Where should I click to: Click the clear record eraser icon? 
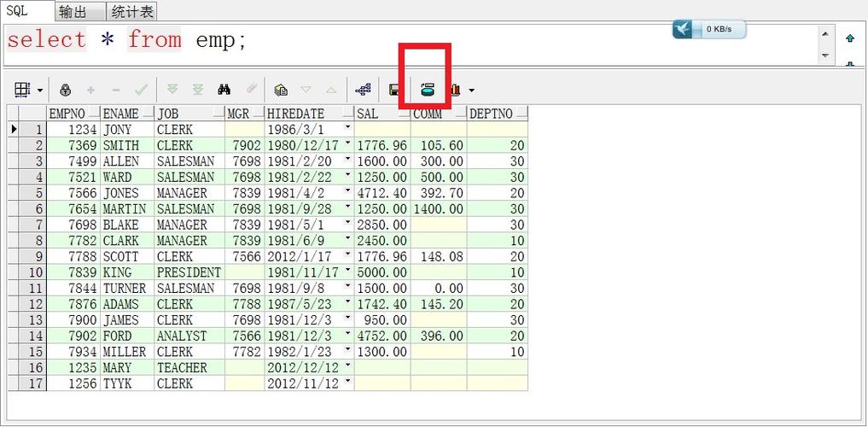(x=251, y=89)
